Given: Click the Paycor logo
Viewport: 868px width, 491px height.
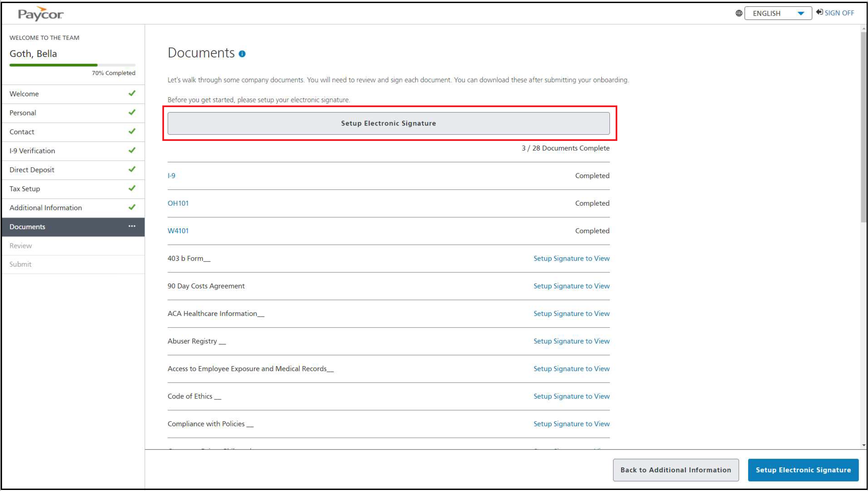Looking at the screenshot, I should pyautogui.click(x=40, y=14).
